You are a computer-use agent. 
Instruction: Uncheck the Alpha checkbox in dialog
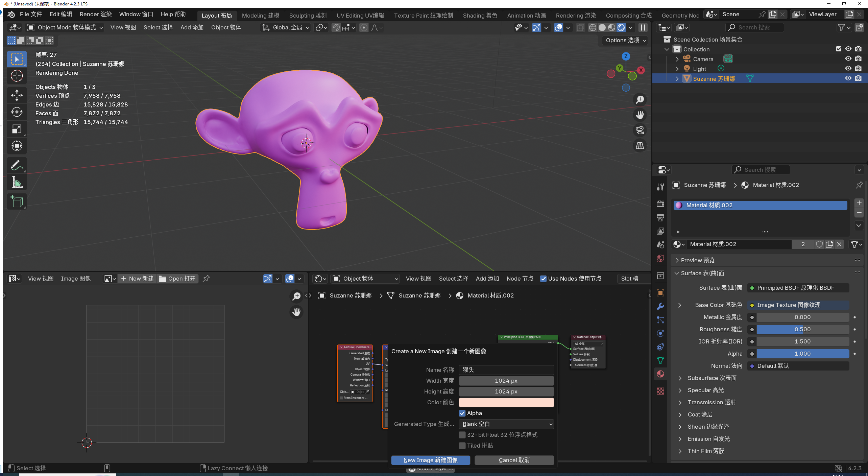pos(462,413)
